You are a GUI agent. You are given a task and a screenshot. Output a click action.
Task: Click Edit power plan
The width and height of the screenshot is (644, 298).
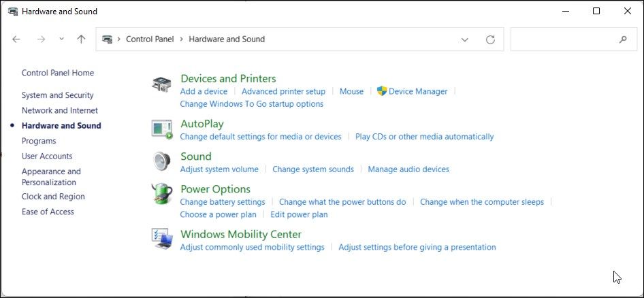299,215
